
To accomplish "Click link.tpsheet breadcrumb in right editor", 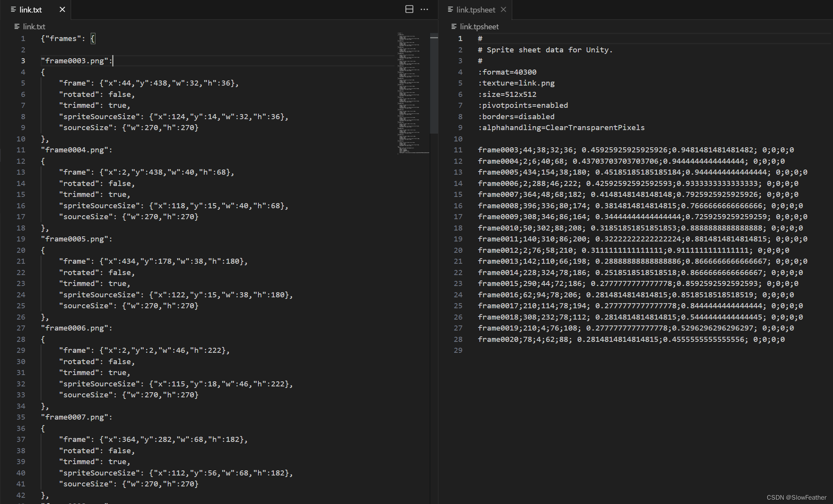I will pos(479,27).
